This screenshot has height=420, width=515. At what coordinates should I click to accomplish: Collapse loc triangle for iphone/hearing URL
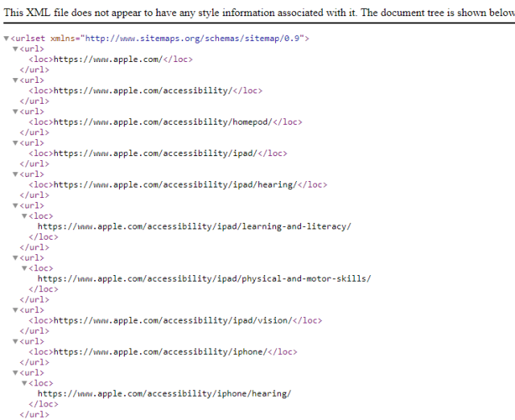[x=24, y=383]
